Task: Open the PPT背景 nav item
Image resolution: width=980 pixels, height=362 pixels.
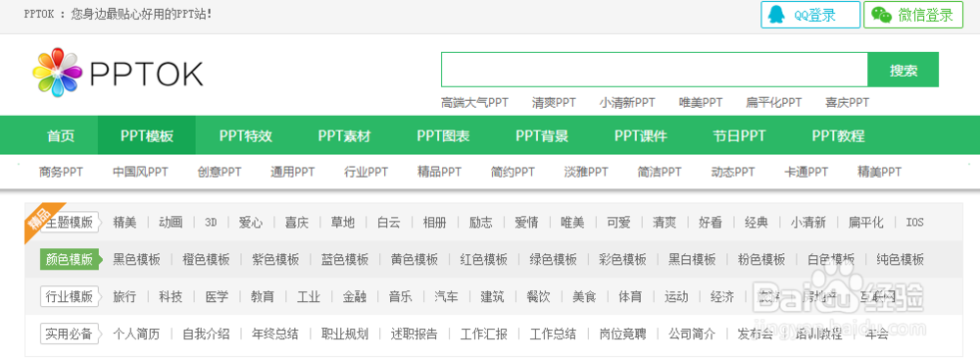Action: click(542, 135)
